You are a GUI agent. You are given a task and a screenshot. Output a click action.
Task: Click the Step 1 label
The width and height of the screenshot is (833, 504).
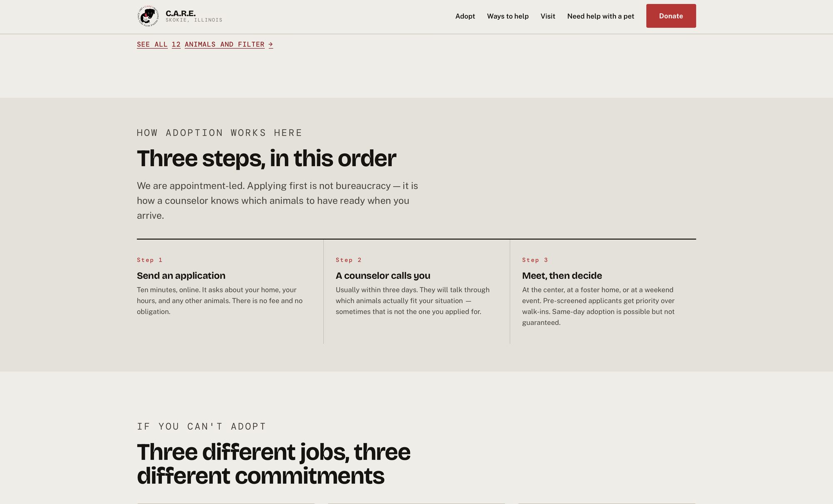pyautogui.click(x=150, y=260)
